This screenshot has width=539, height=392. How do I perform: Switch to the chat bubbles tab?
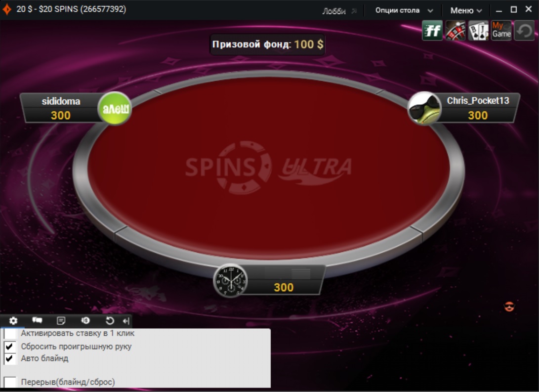click(x=37, y=320)
